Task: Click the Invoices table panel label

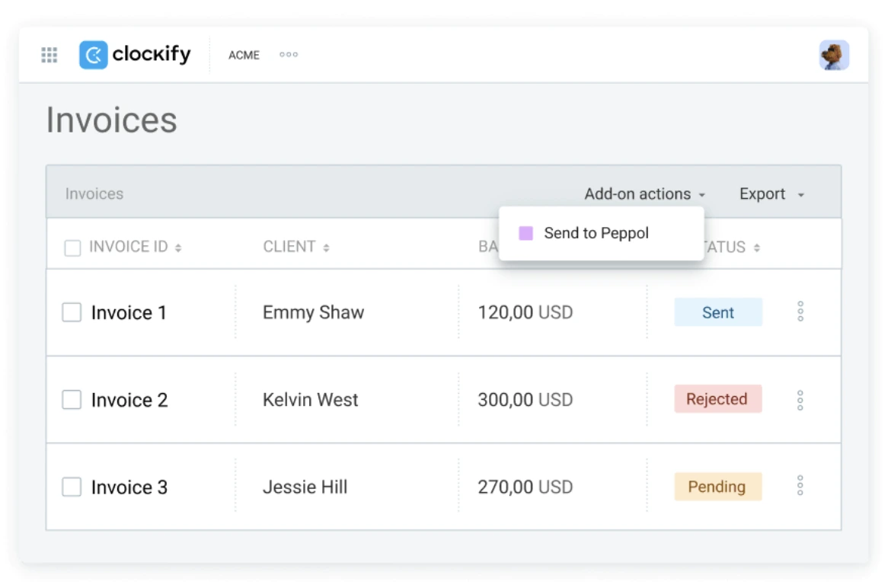Action: pos(94,193)
